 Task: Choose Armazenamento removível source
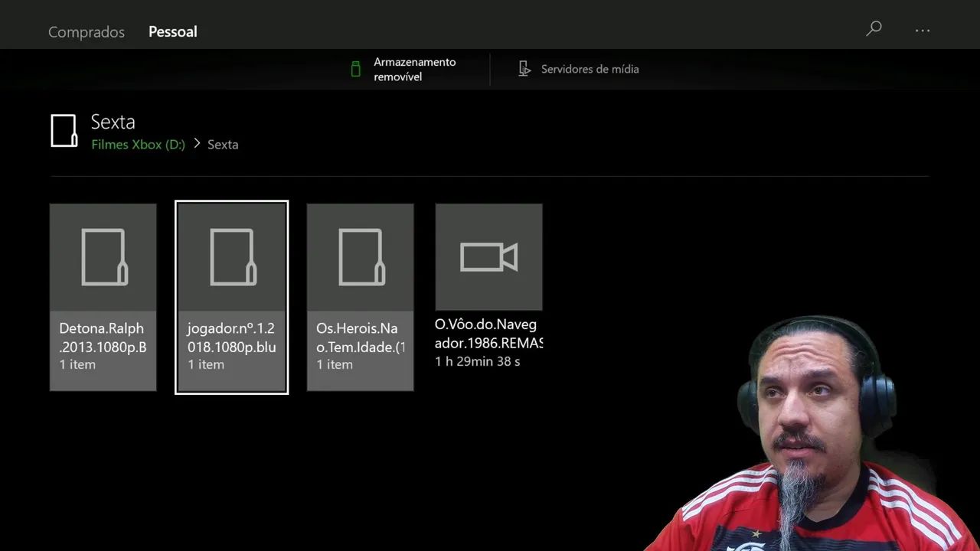(403, 69)
